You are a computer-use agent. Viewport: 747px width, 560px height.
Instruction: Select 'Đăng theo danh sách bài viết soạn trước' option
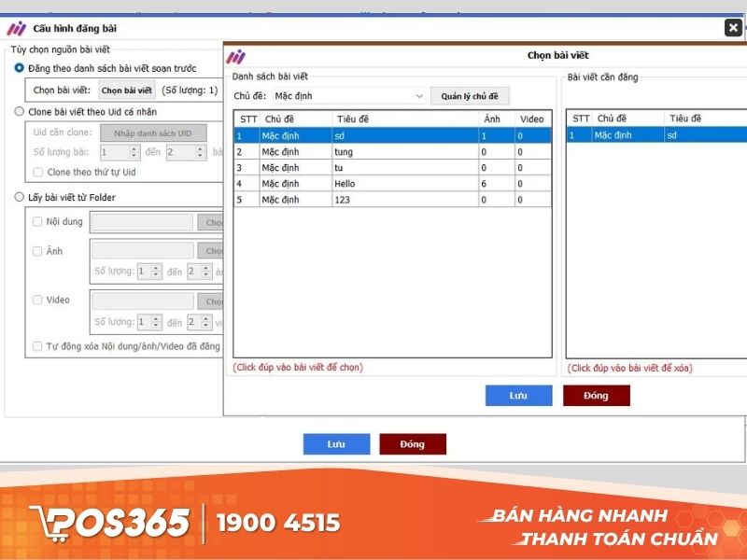click(x=19, y=68)
